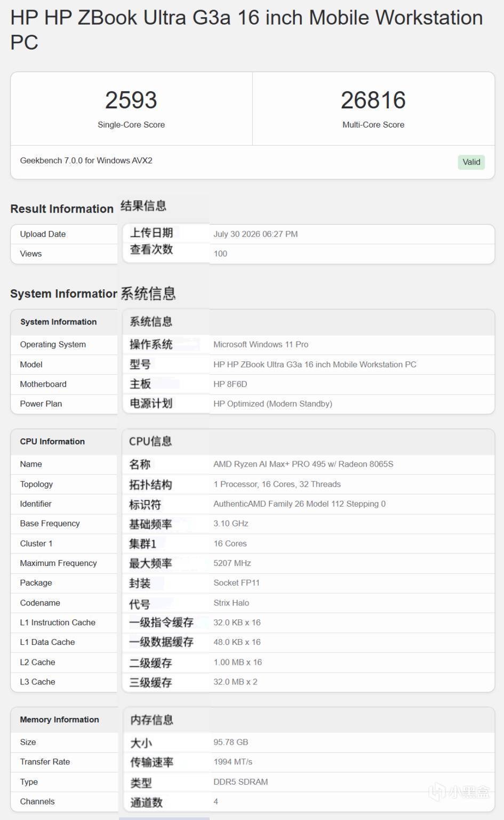The width and height of the screenshot is (504, 820).
Task: Click the 'Codename' row label
Action: point(40,603)
